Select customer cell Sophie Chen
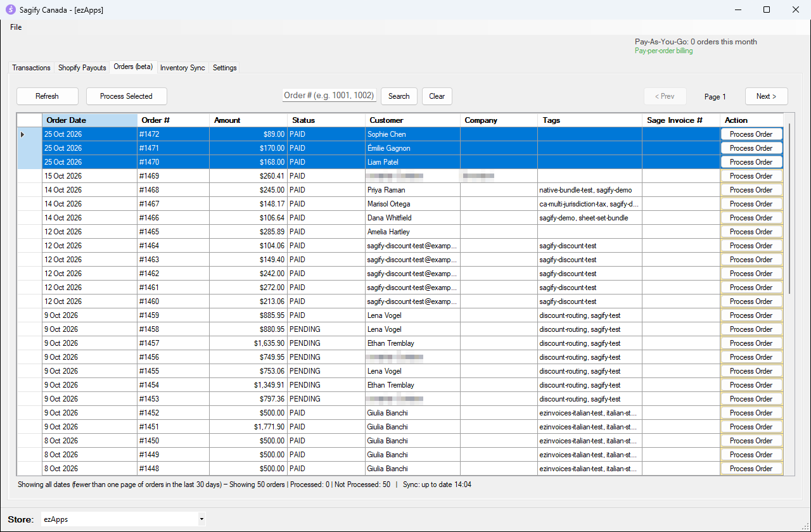Screen dimensions: 811x532 (412, 134)
